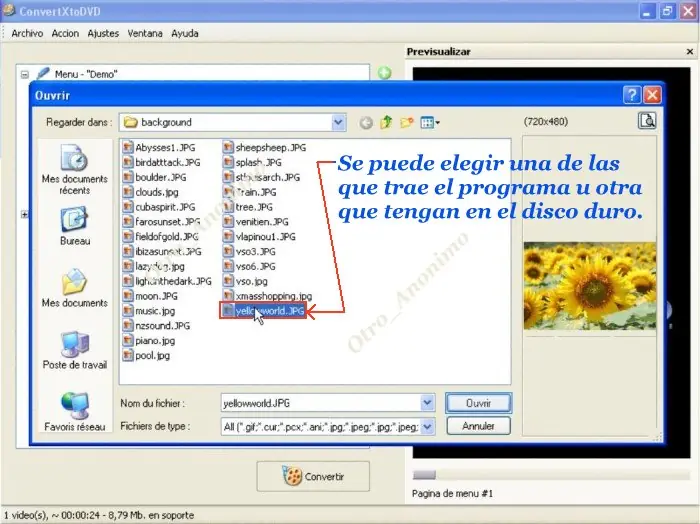Select vso6.JPG file

[250, 266]
